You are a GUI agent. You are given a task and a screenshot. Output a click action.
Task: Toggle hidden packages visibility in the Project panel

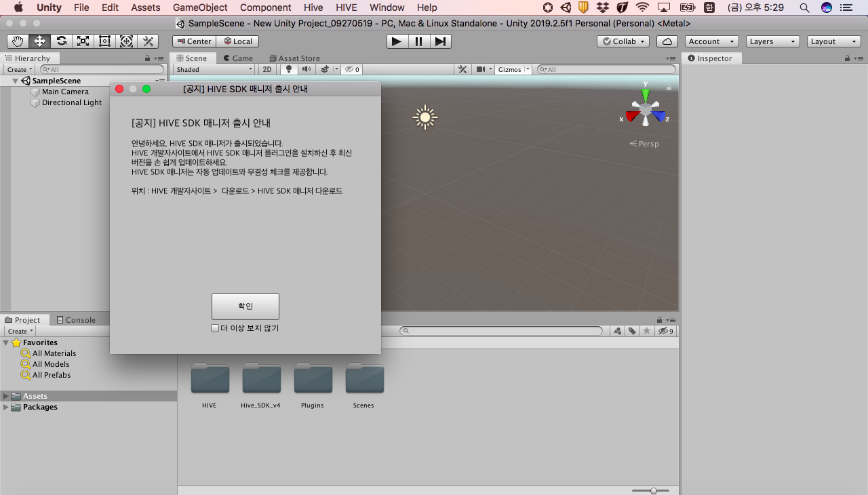(x=665, y=331)
